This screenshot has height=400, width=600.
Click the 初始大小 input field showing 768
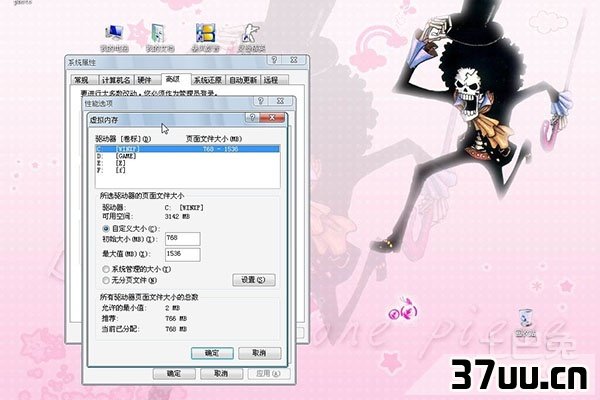[x=183, y=239]
